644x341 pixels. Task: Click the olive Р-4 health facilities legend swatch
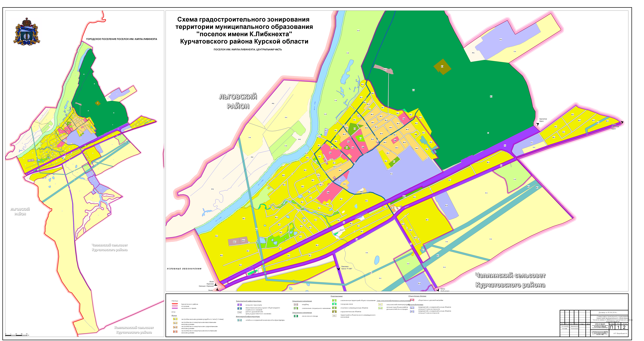[x=334, y=312]
